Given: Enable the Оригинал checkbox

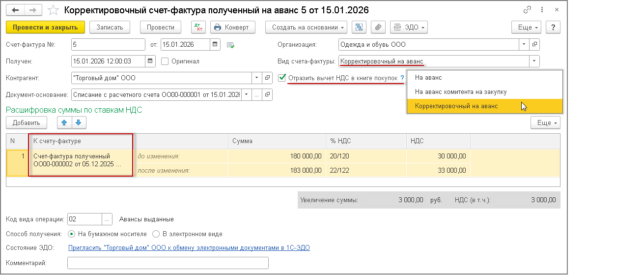Looking at the screenshot, I should pos(165,61).
